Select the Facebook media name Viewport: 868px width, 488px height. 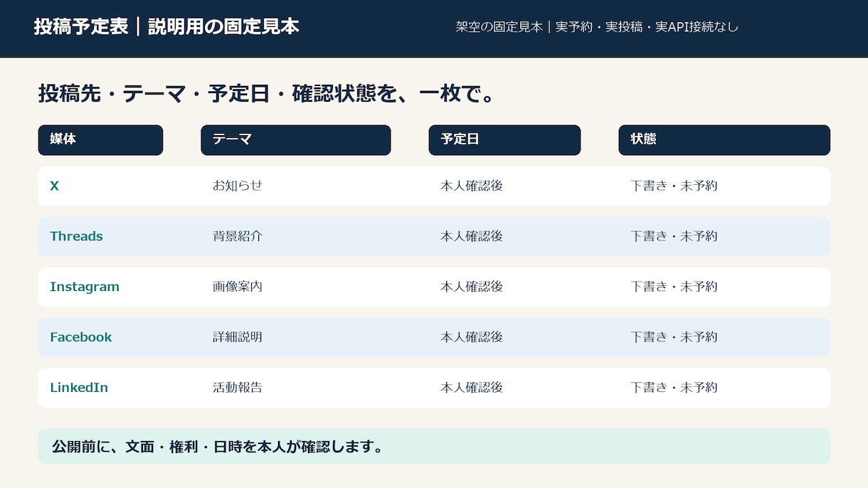point(81,337)
